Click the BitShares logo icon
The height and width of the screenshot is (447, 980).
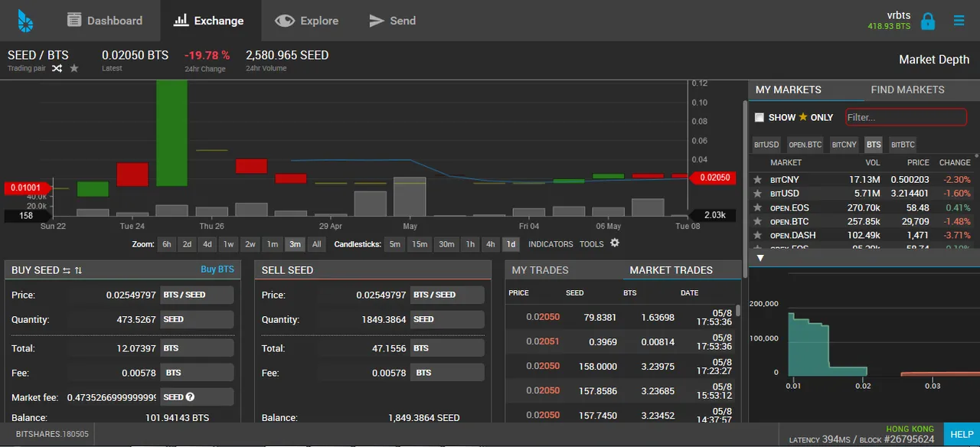(x=26, y=21)
